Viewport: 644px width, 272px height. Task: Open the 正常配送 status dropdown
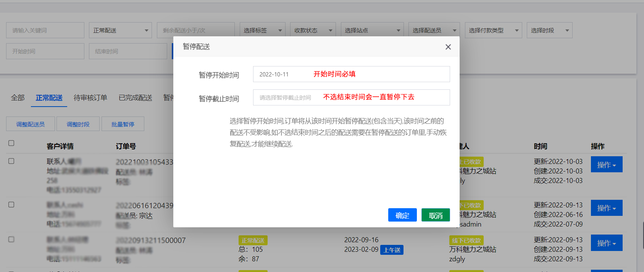point(120,30)
